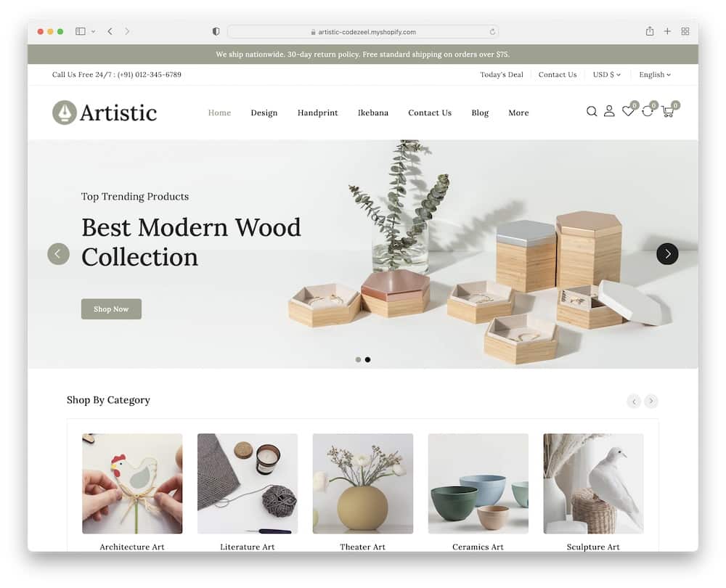
Task: Open the Theater Art vase thumbnail
Action: pyautogui.click(x=362, y=483)
